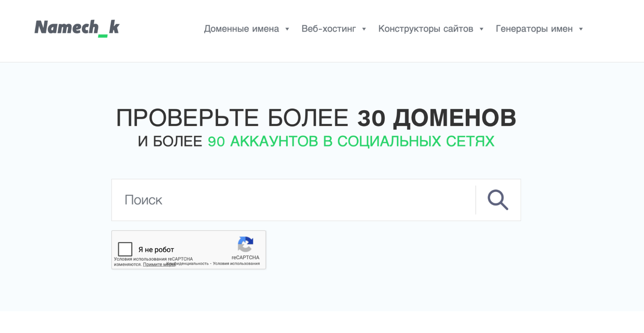The image size is (644, 333).
Task: Tick the reCAPTCHA checkbox square
Action: 125,249
